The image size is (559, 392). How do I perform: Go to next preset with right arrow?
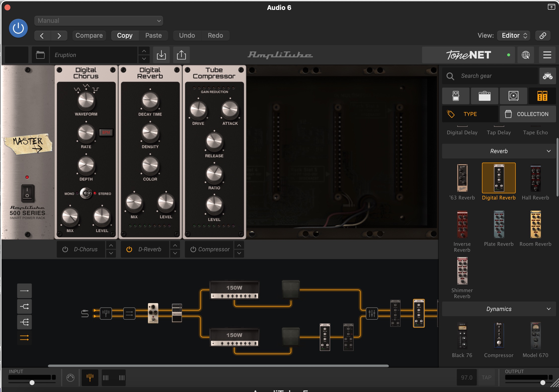pos(59,36)
